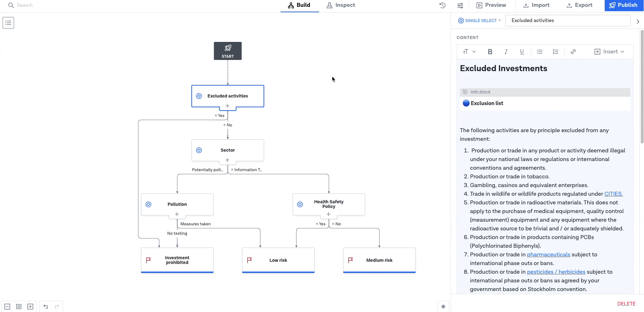Click the search magnifier icon
The width and height of the screenshot is (644, 312).
(x=11, y=5)
